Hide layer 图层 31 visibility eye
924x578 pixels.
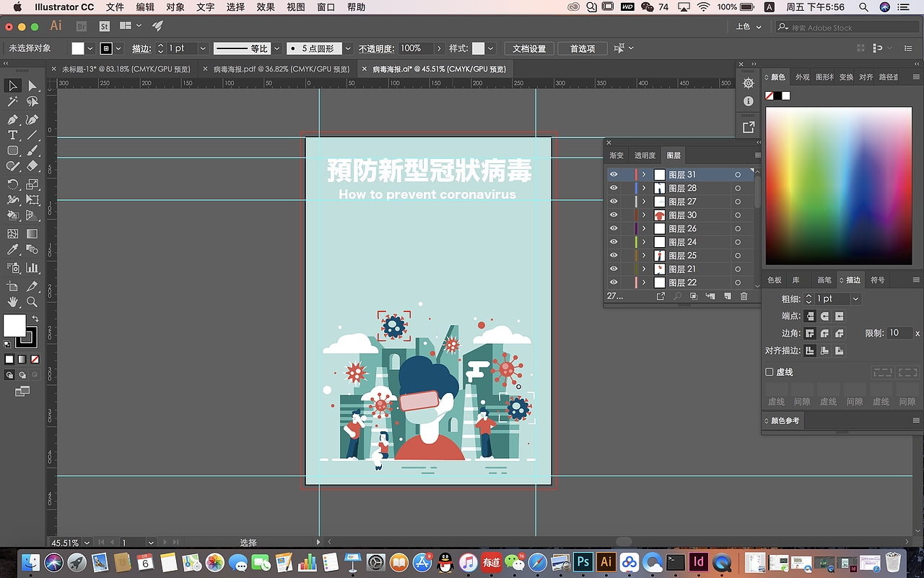pos(614,174)
